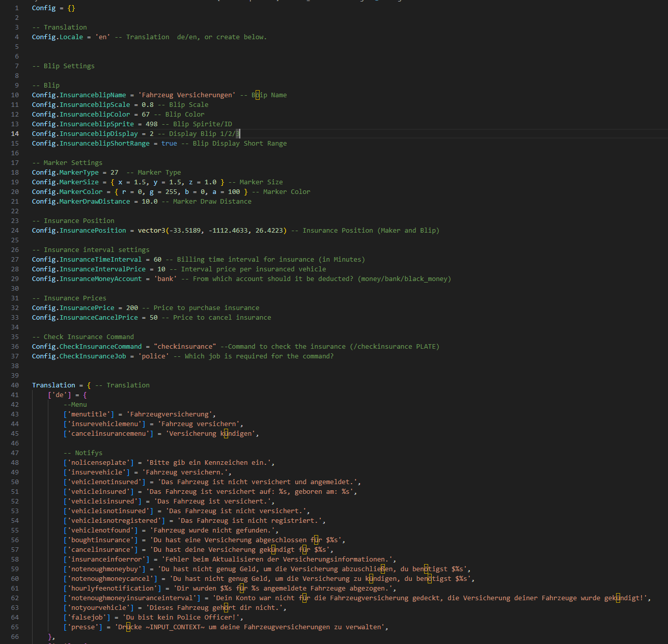Click the ['nolicenseplate'] key
Viewport: 668px width, 644px height.
click(x=99, y=463)
